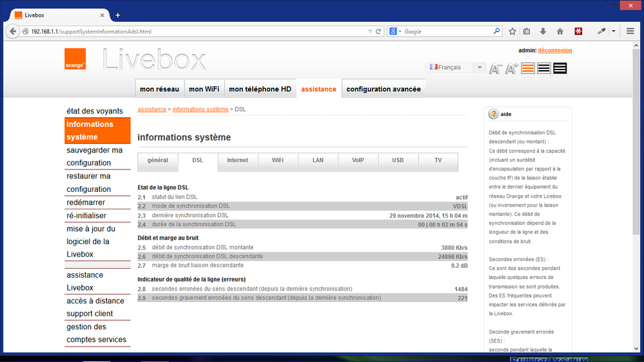
Task: Select the black high-contrast theme
Action: [x=560, y=68]
